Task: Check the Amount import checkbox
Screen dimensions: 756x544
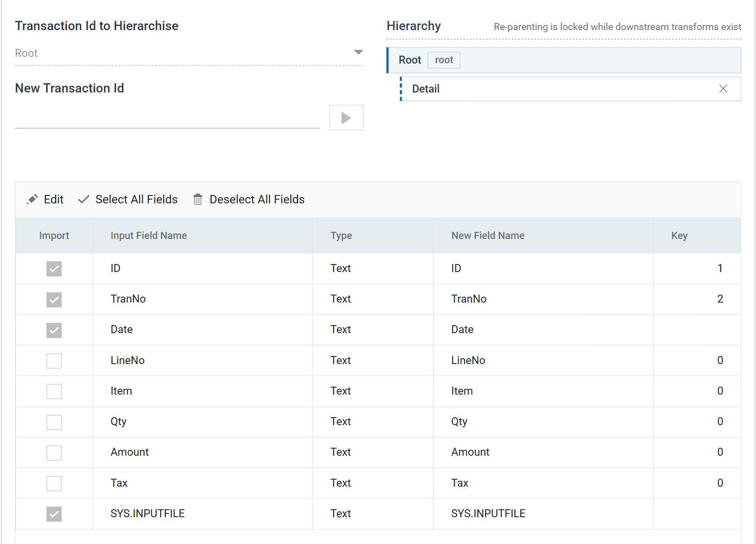Action: (x=54, y=453)
